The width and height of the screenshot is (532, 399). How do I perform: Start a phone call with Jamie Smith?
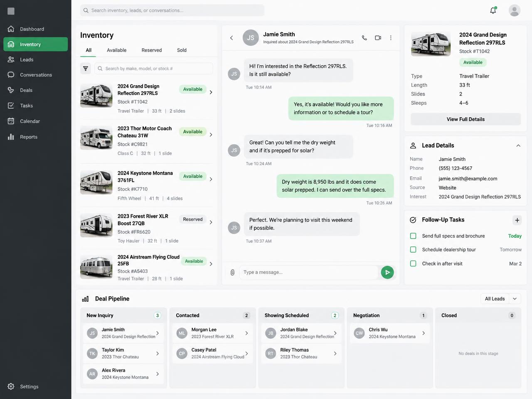click(365, 38)
